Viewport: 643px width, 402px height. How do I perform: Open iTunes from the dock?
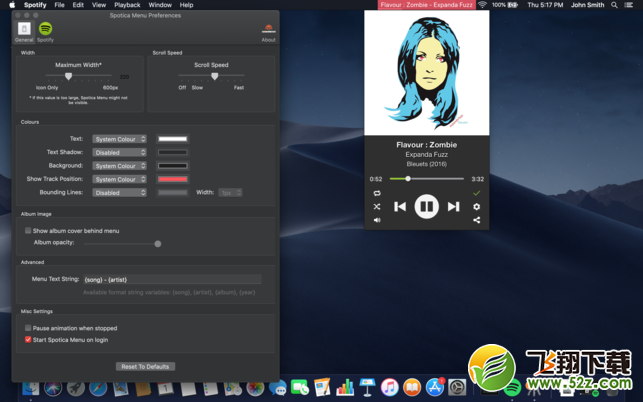pos(390,388)
